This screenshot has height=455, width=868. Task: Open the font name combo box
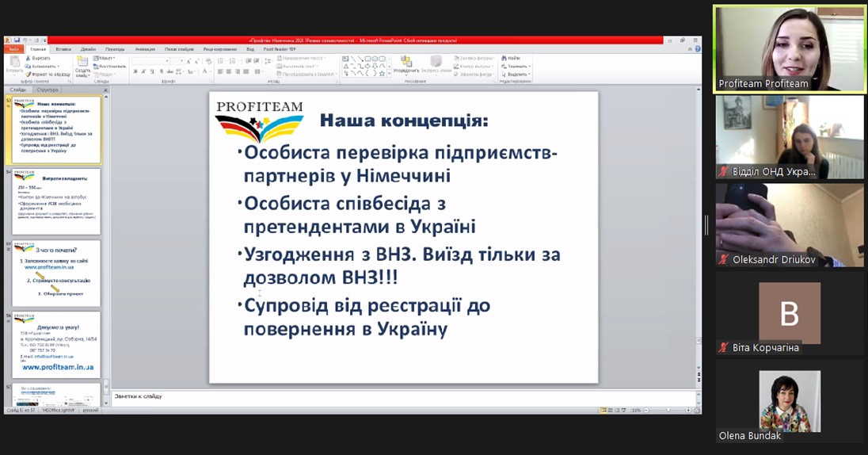click(x=150, y=60)
